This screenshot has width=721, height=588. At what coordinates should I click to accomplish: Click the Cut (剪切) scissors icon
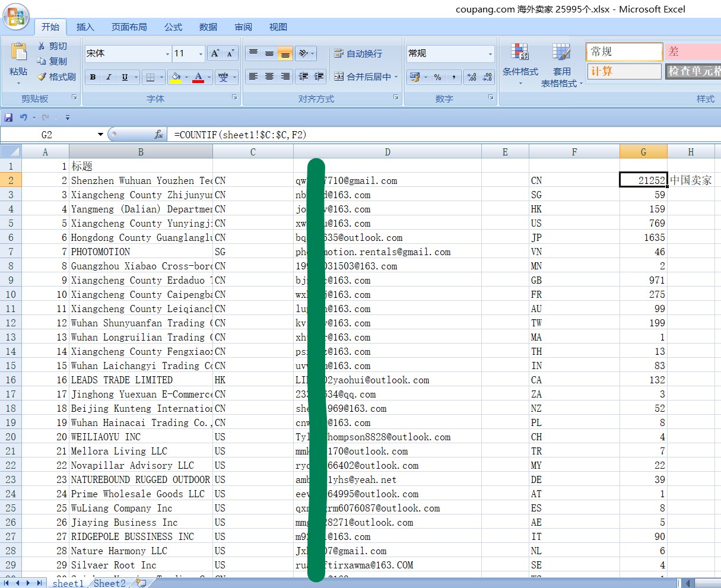(x=42, y=46)
